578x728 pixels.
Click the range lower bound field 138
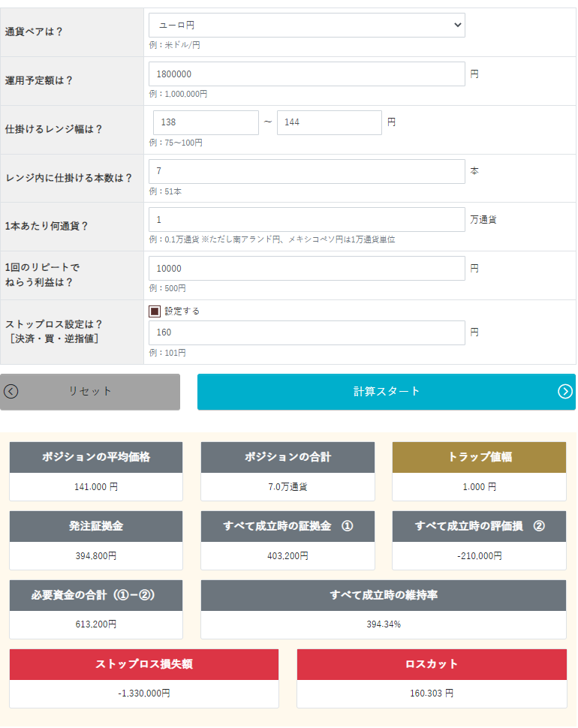(206, 122)
